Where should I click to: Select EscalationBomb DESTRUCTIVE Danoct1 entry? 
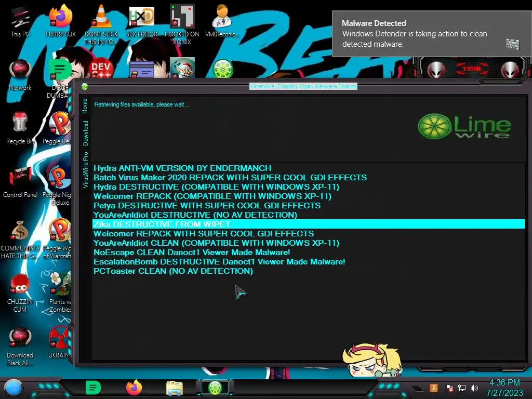pyautogui.click(x=309, y=262)
